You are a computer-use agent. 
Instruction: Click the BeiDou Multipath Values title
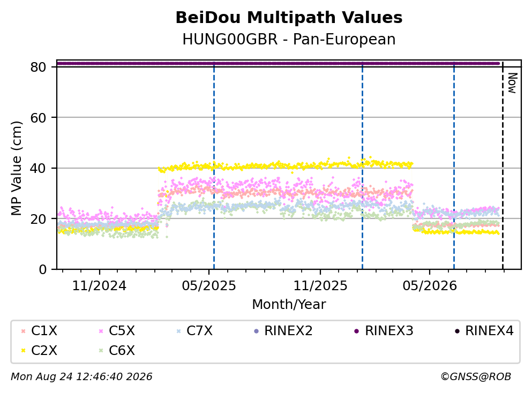(289, 18)
